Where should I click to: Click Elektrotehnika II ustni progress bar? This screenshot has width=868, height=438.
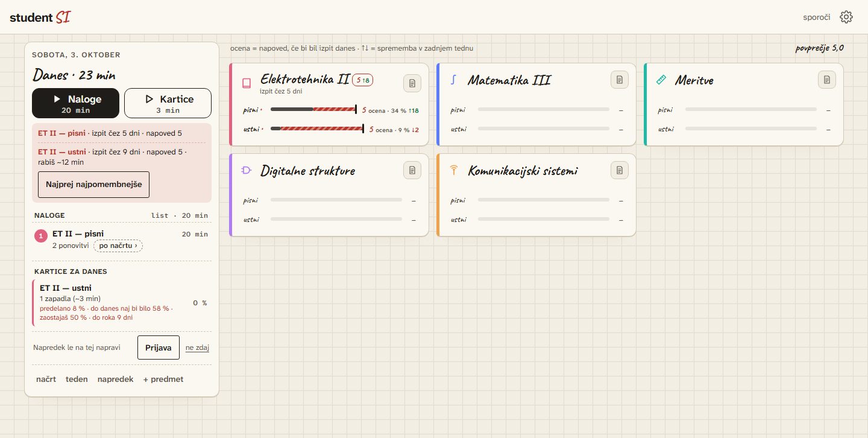[317, 129]
